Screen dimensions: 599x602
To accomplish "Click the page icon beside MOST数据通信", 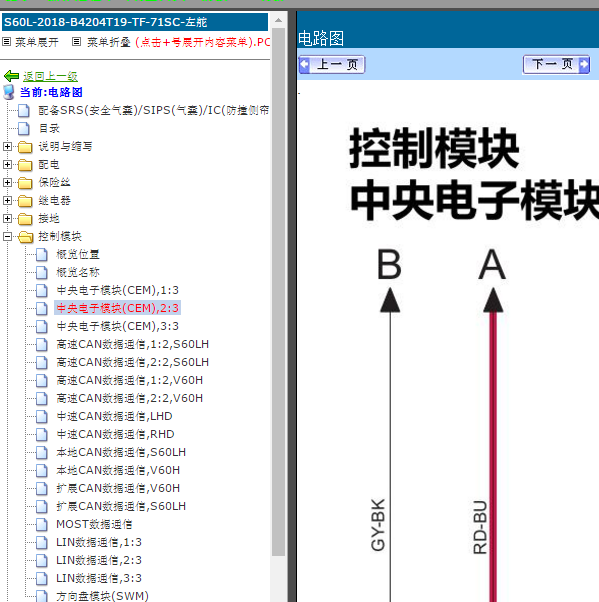I will pyautogui.click(x=42, y=524).
